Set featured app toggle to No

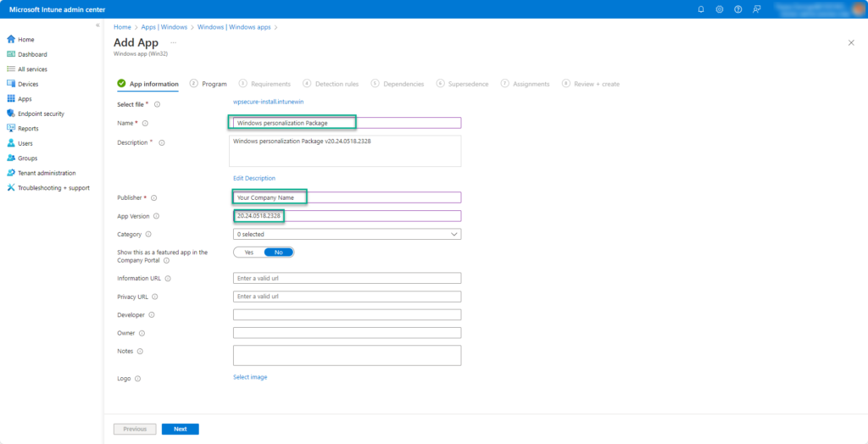pos(278,252)
